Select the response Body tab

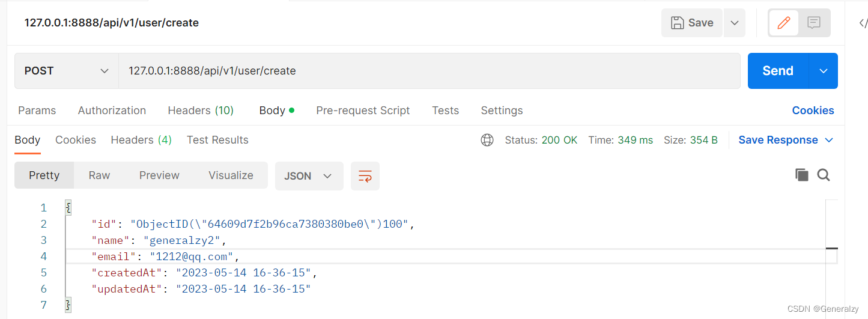[28, 140]
